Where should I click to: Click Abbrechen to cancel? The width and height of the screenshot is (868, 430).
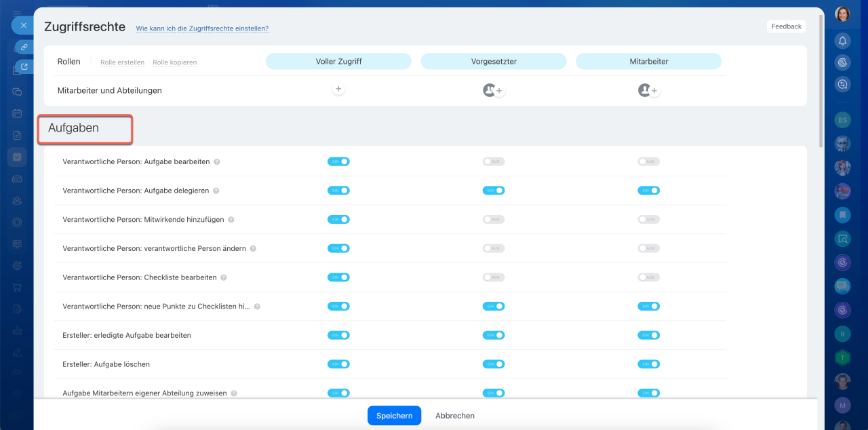[455, 416]
